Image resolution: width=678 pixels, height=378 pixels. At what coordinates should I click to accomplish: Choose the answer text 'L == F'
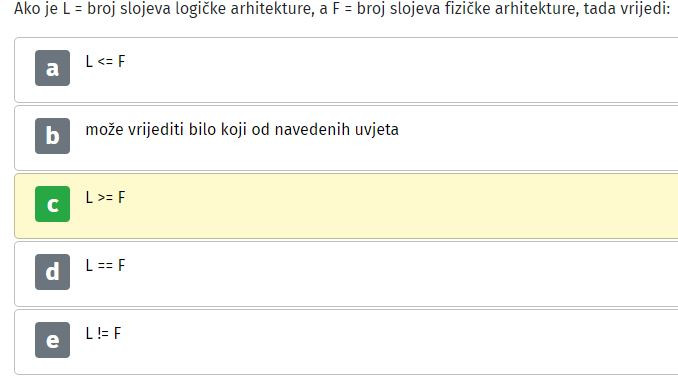tap(105, 265)
